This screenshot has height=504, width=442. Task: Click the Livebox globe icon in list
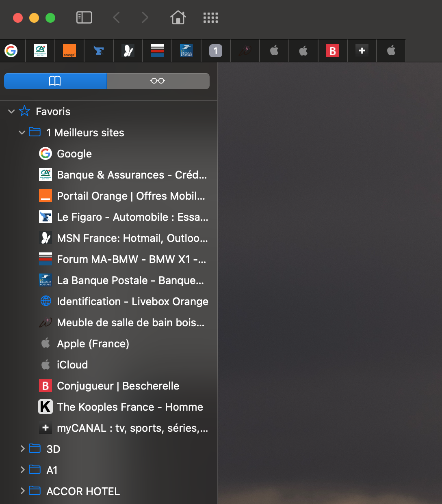click(46, 301)
